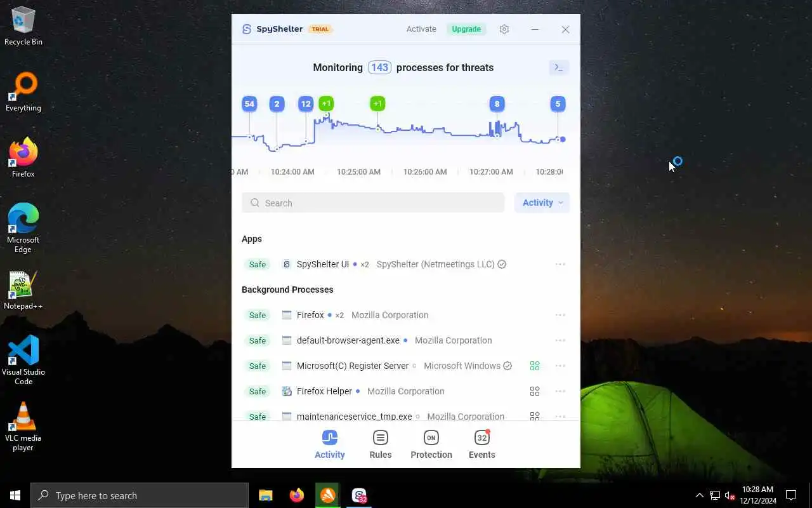Click the Activate link

tap(421, 29)
